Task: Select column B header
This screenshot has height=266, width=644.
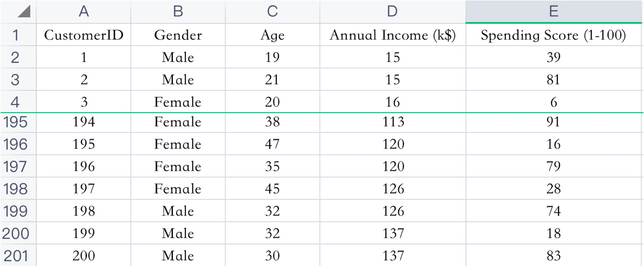Action: tap(178, 12)
